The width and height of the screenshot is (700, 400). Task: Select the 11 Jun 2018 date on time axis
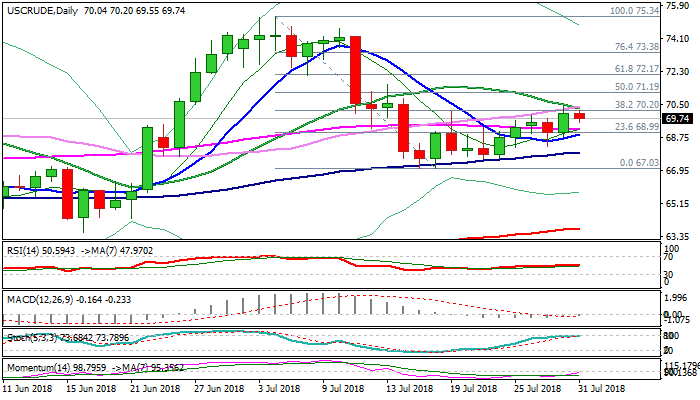click(27, 388)
